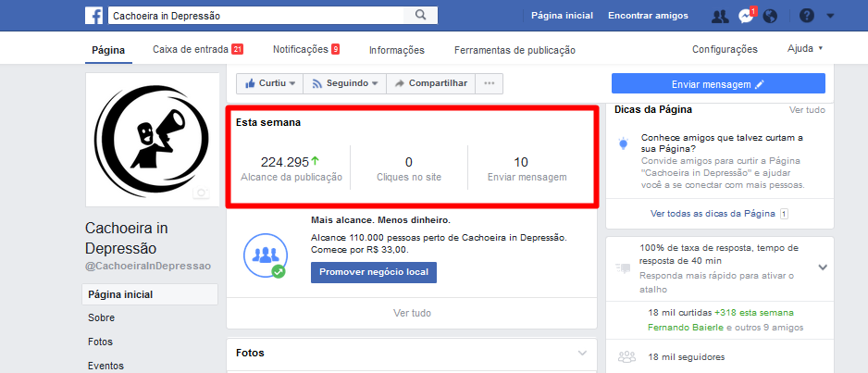Image resolution: width=868 pixels, height=373 pixels.
Task: Open the globe notifications icon
Action: tap(770, 16)
